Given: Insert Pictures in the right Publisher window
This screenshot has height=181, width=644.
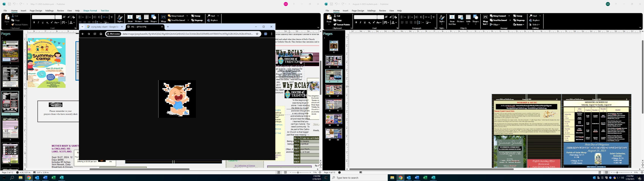Looking at the screenshot, I should pyautogui.click(x=461, y=19).
